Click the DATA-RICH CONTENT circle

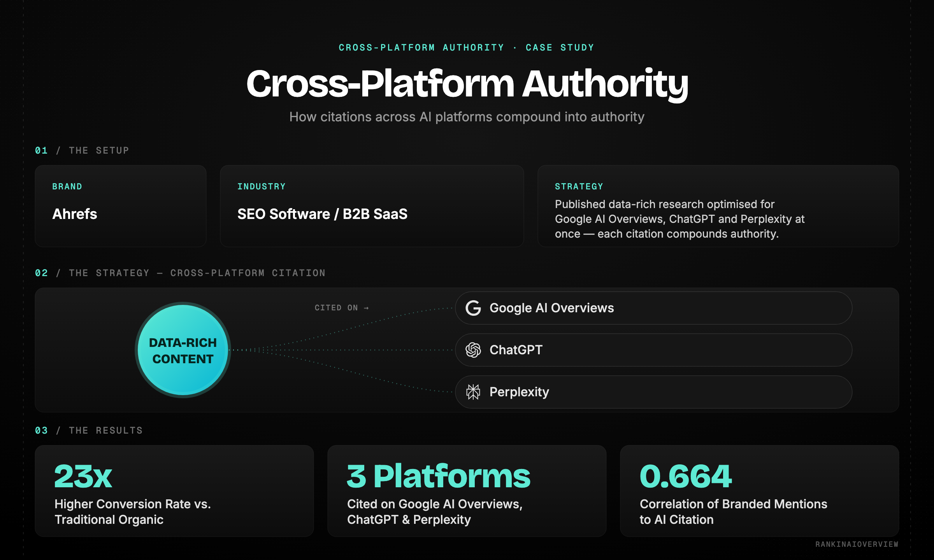coord(183,350)
